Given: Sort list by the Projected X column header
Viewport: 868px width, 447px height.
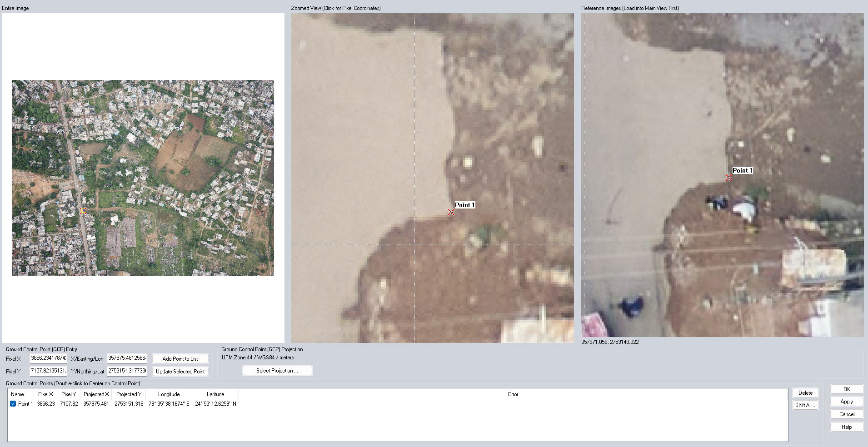Looking at the screenshot, I should (96, 394).
